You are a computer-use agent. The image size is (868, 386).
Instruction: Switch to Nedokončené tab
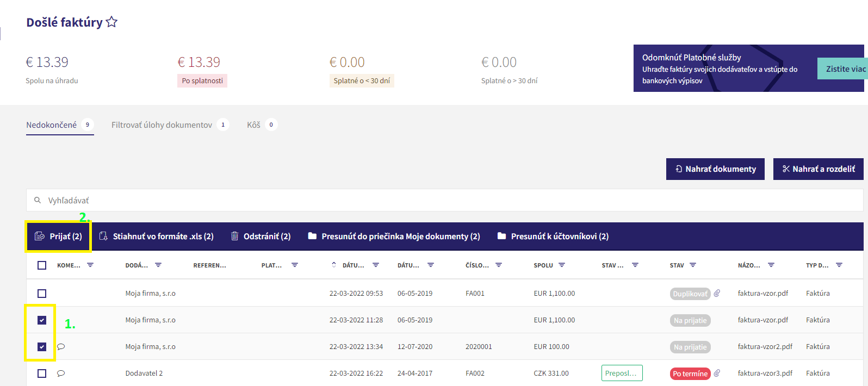point(60,125)
